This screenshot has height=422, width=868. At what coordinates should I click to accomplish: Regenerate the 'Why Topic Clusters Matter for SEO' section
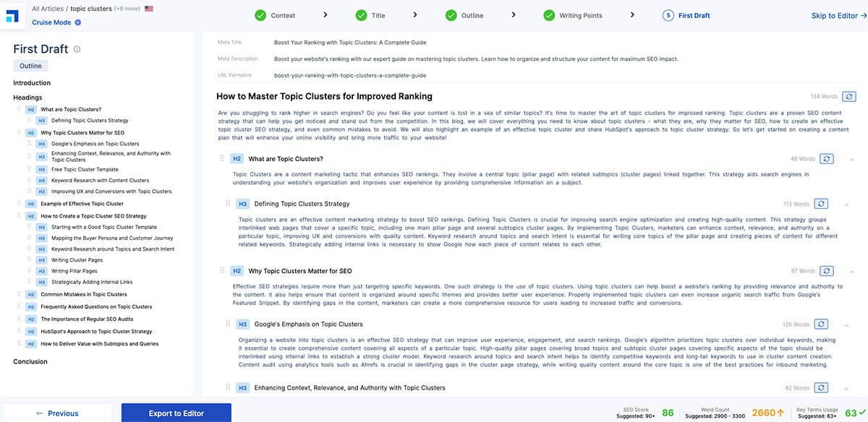(x=827, y=270)
